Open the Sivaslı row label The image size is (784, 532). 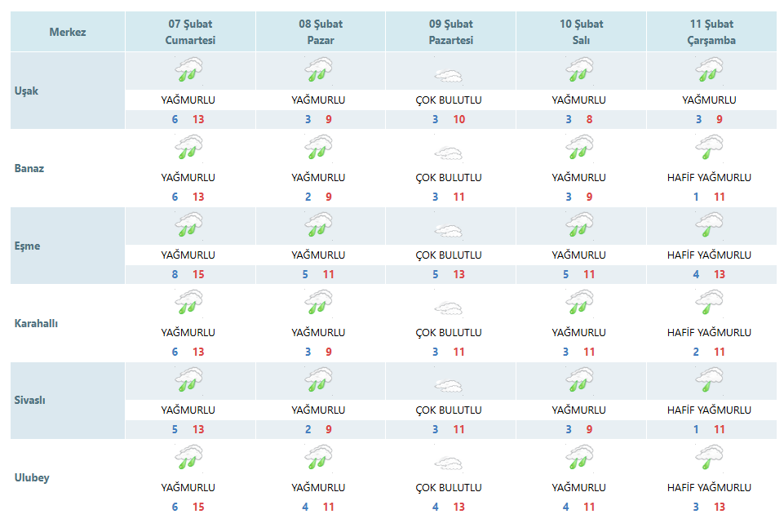tap(29, 400)
